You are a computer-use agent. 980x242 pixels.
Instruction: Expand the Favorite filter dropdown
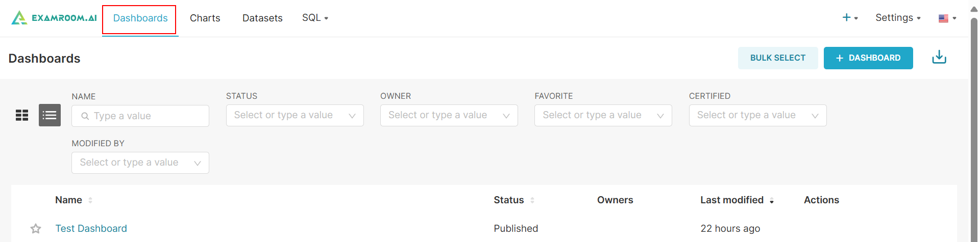(603, 116)
